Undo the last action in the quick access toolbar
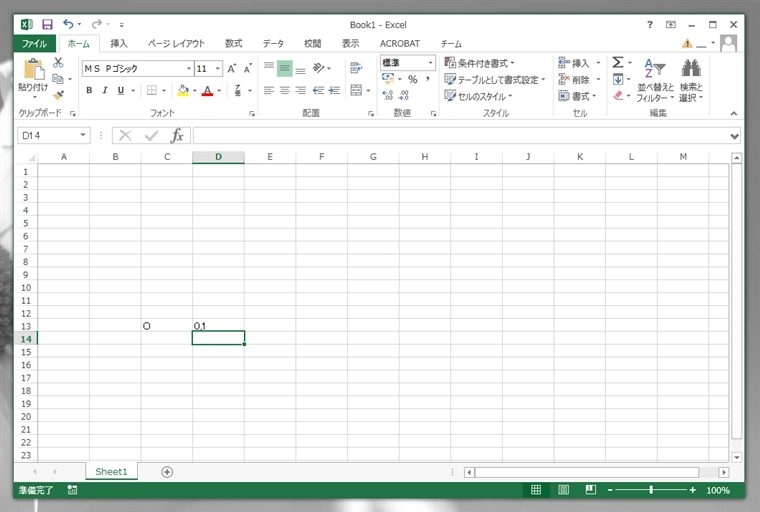The height and width of the screenshot is (512, 760). (68, 24)
